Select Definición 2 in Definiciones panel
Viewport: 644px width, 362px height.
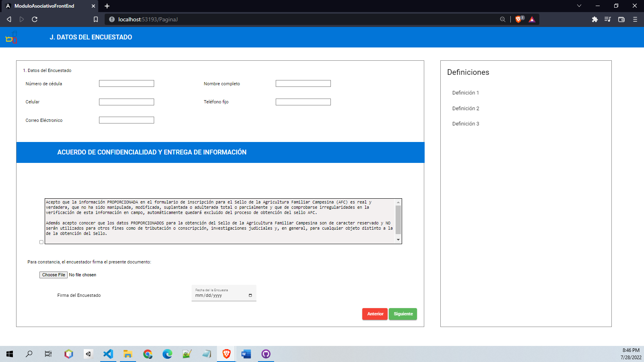(466, 109)
